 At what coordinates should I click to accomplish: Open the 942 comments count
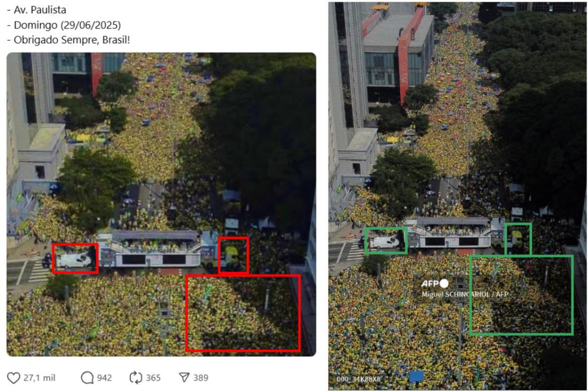104,378
